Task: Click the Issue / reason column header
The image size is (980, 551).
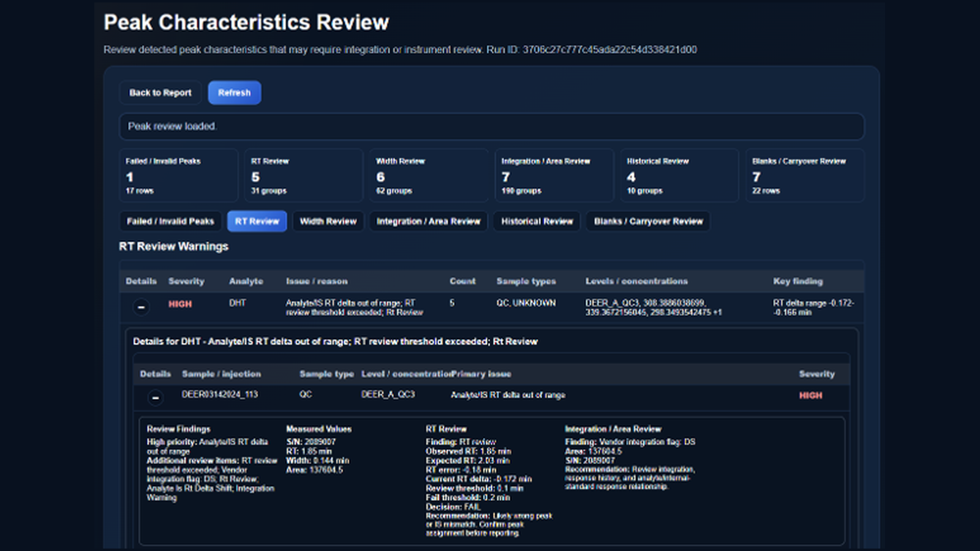Action: (x=317, y=281)
